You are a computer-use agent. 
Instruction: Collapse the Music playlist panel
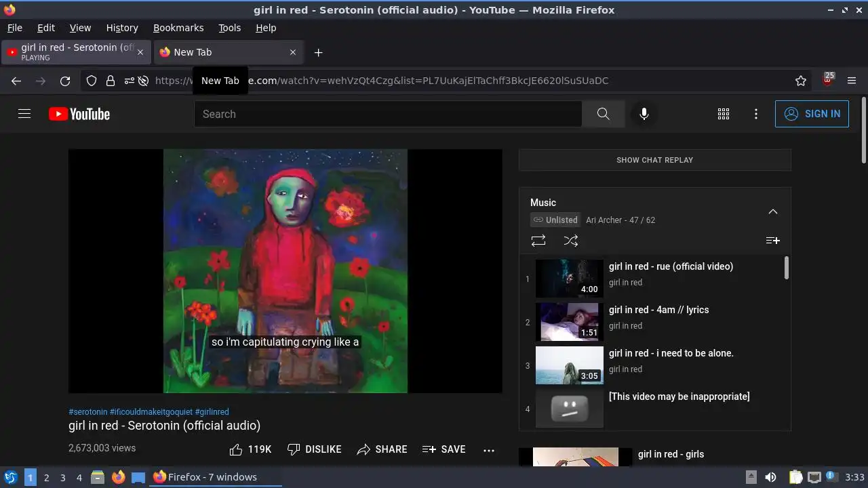[772, 211]
